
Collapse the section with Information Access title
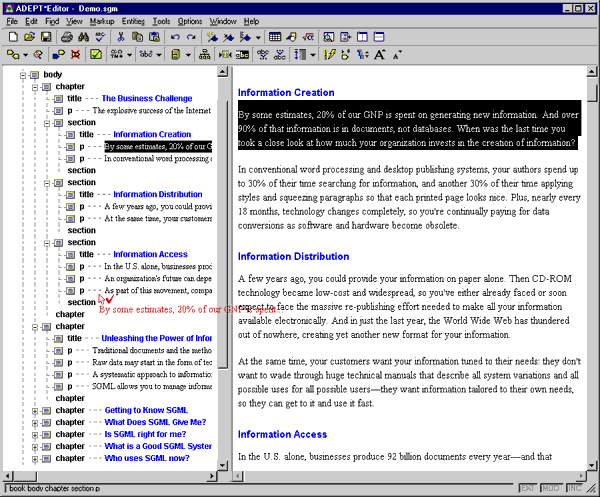coord(47,243)
